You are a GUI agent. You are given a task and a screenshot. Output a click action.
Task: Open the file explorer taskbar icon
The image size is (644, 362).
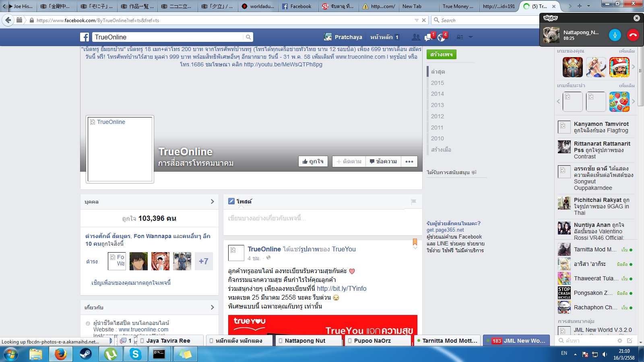[x=36, y=354]
